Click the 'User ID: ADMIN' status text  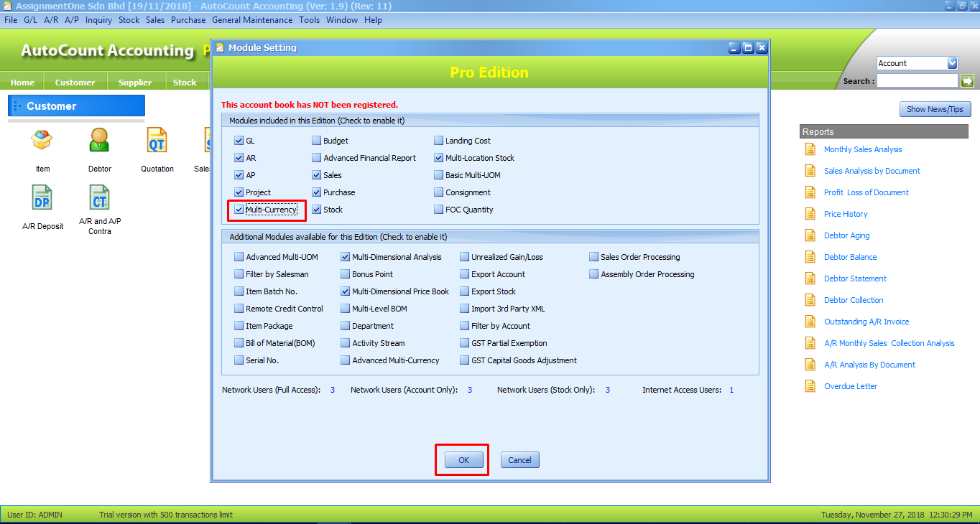tap(34, 515)
